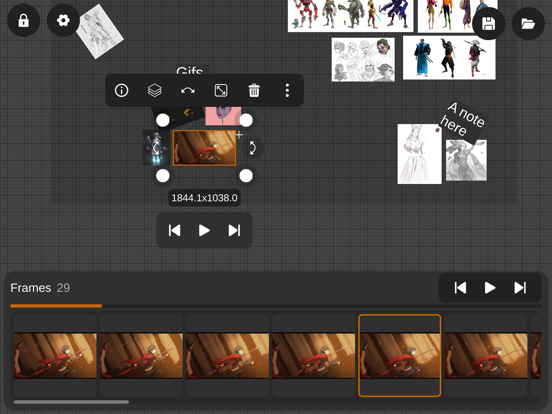Save the board with floppy disk icon
Image resolution: width=552 pixels, height=414 pixels.
pos(488,24)
